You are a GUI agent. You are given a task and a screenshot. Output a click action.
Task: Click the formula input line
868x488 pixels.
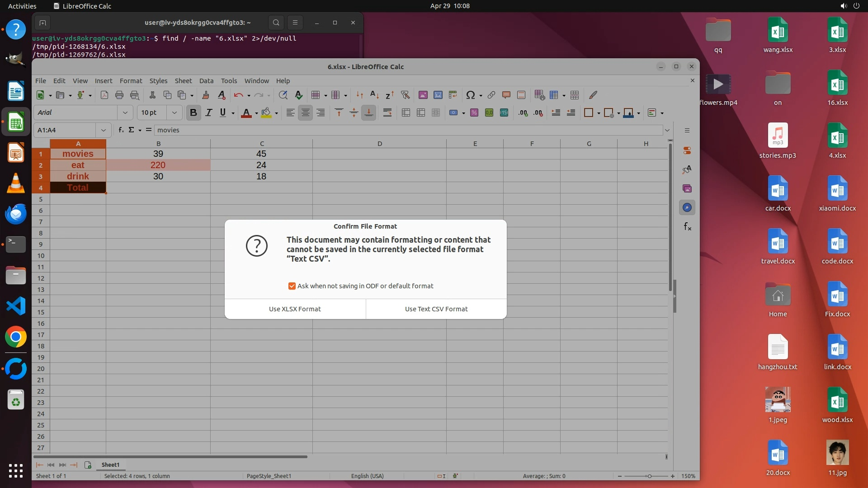(407, 130)
